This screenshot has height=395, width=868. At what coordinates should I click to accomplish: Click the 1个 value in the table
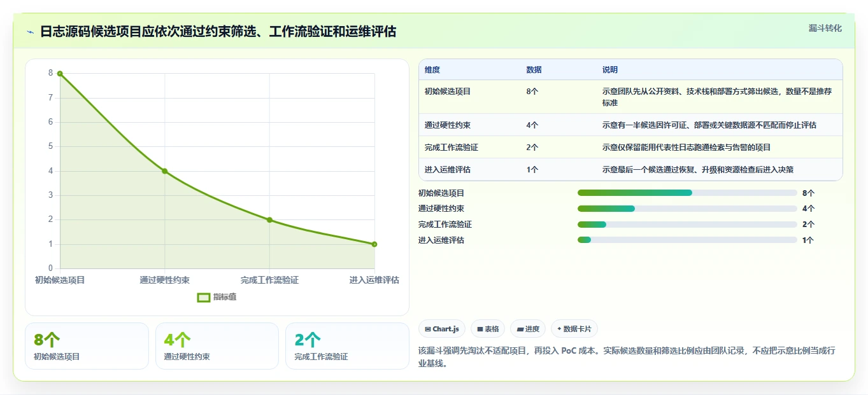coord(532,170)
